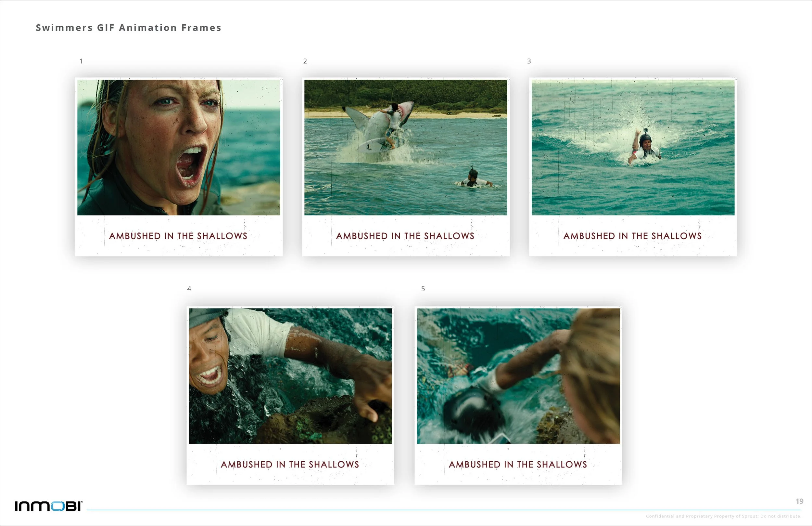Click frame number label '3'
The image size is (812, 526).
tap(529, 61)
